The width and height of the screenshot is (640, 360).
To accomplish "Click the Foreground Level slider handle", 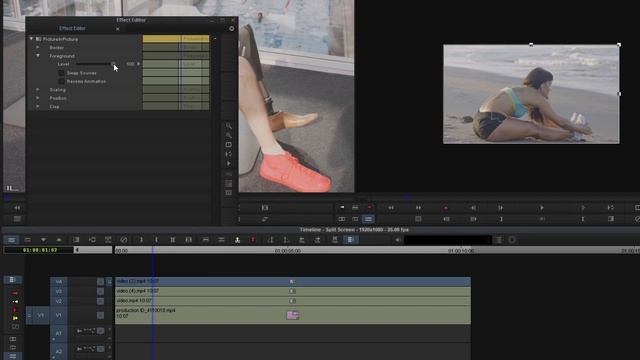I will click(113, 64).
